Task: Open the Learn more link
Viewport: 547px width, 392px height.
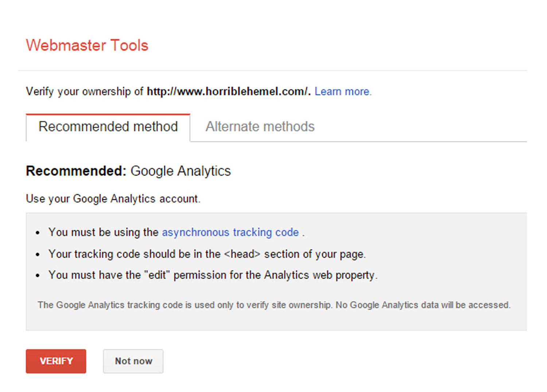Action: point(343,91)
